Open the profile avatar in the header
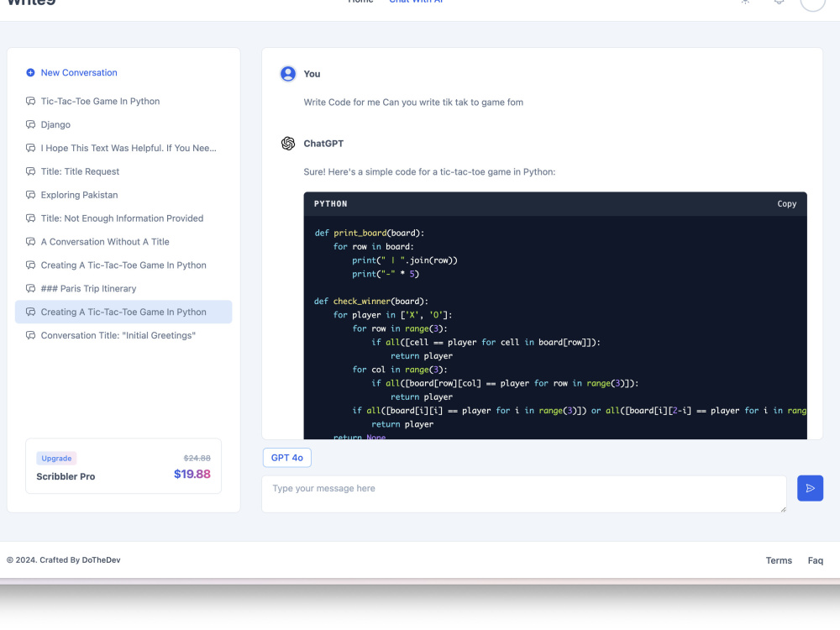The image size is (840, 630). (811, 5)
